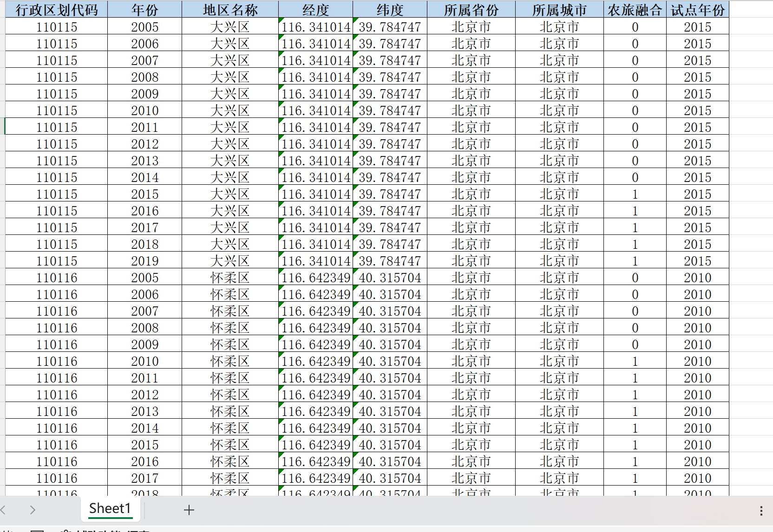
Task: Click 农旅融合 value 1 in 大兴区 2015 row
Action: point(635,194)
